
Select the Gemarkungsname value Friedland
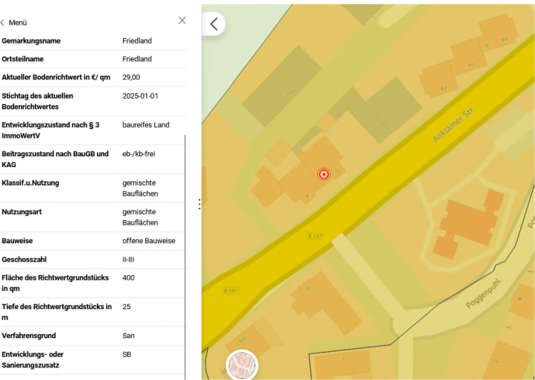coord(137,41)
